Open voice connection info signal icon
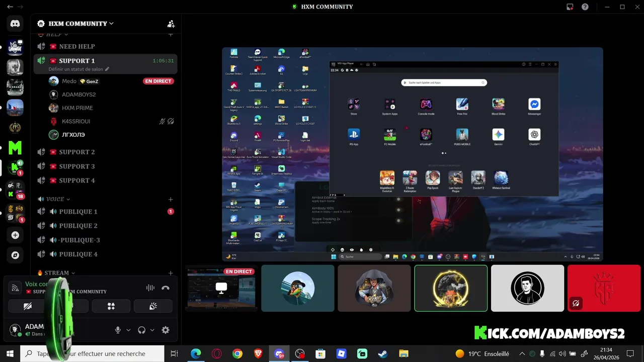Screen dimensions: 644x362 click(x=16, y=288)
